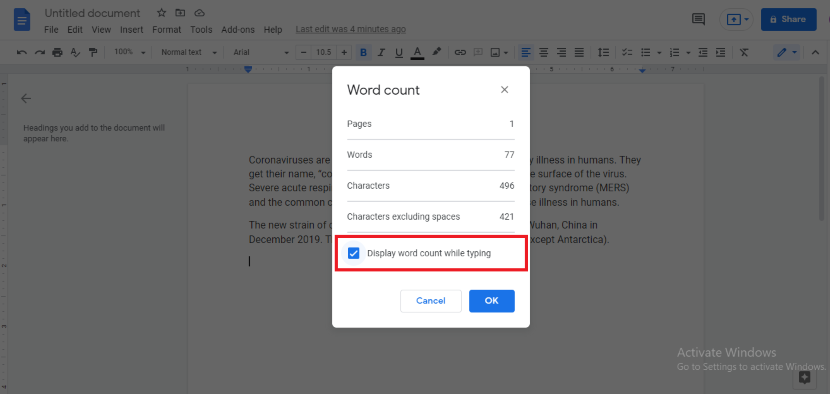Open the View menu

pyautogui.click(x=101, y=30)
